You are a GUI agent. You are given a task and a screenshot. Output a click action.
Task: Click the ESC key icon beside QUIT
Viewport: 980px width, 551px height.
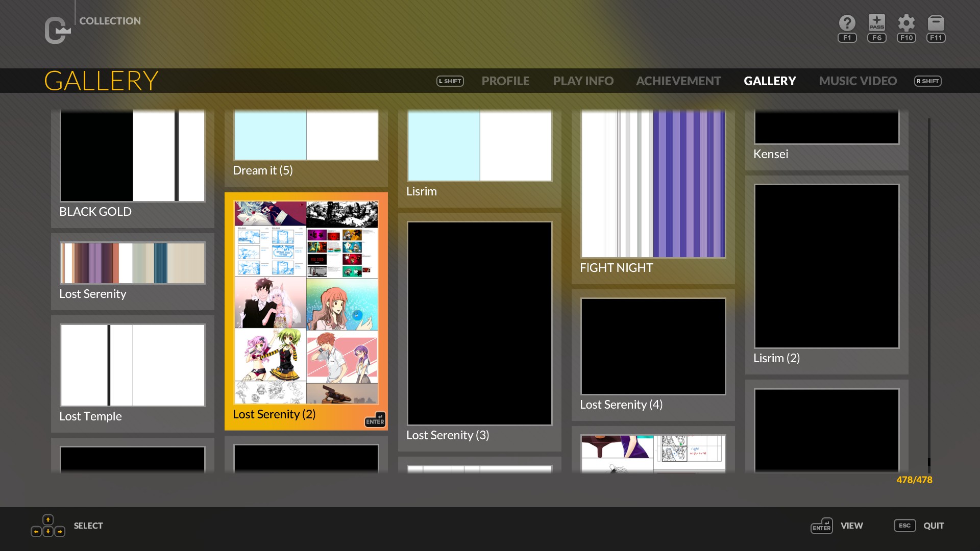905,525
